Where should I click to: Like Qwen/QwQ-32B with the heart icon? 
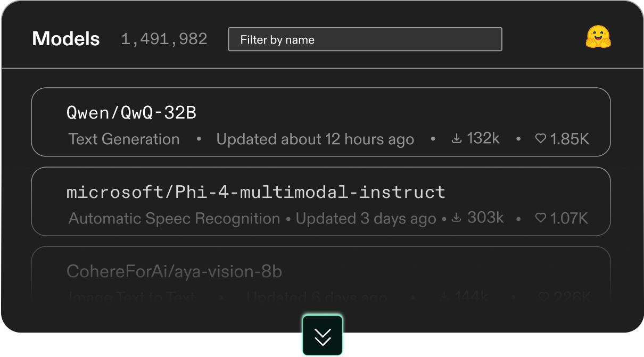[540, 139]
